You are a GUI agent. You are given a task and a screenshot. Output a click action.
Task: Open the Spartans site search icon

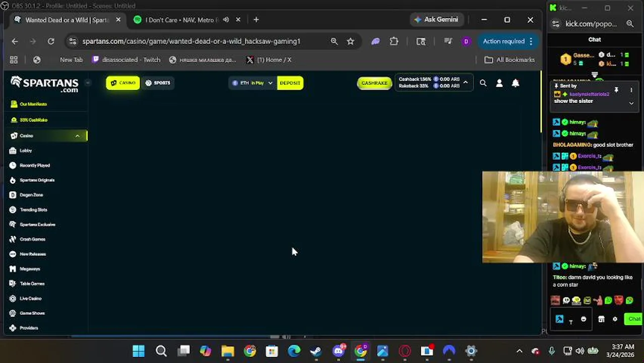(x=483, y=83)
